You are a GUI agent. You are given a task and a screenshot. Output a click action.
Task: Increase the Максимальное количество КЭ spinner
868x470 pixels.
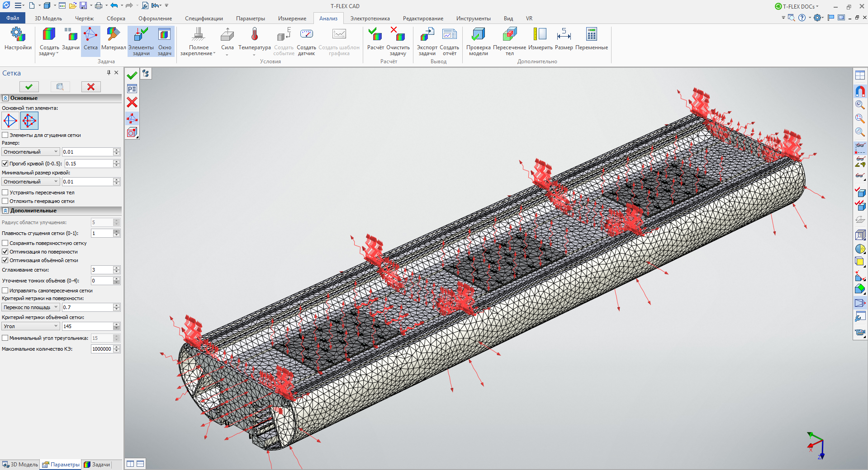pos(117,347)
